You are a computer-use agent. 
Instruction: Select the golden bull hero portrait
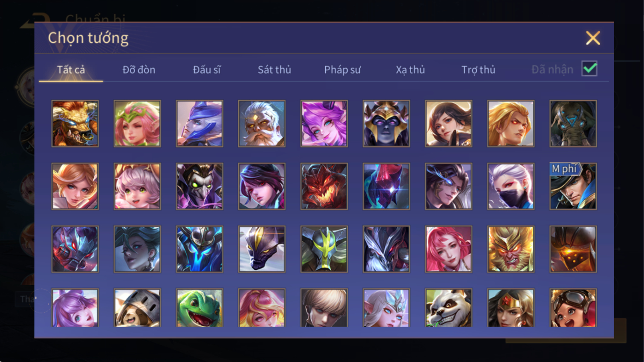75,124
